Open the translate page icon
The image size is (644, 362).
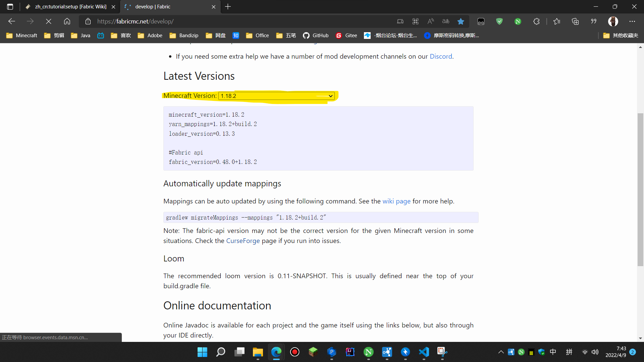pyautogui.click(x=446, y=21)
